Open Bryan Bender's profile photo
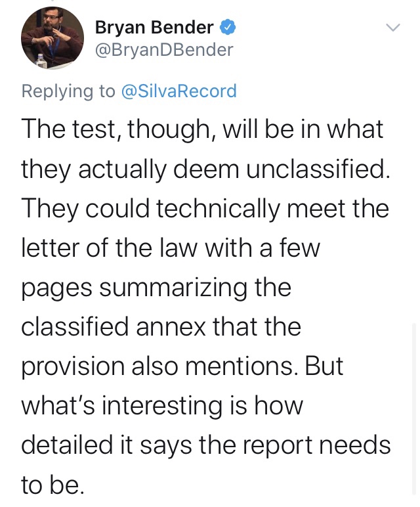The width and height of the screenshot is (420, 507). click(x=53, y=39)
